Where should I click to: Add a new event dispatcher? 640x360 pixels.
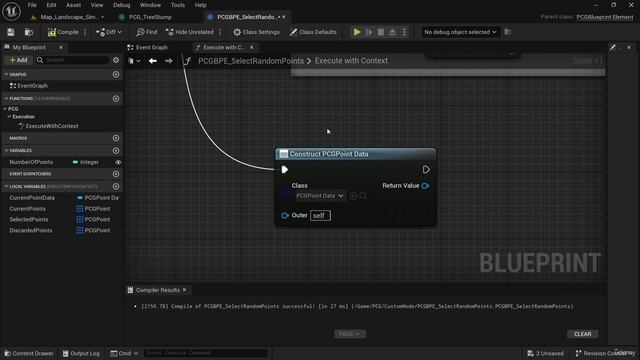pyautogui.click(x=116, y=174)
